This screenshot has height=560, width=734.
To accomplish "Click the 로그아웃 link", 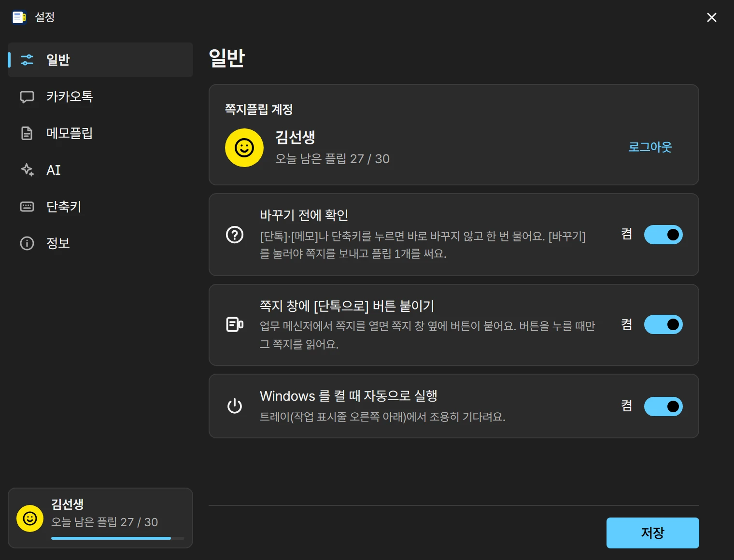I will [x=650, y=147].
